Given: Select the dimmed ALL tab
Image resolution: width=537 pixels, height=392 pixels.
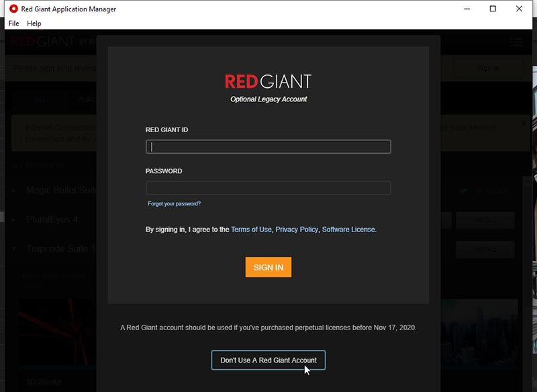Looking at the screenshot, I should [40, 99].
